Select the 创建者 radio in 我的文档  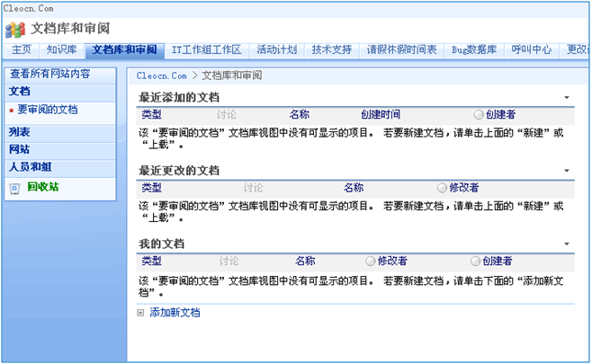tap(475, 261)
